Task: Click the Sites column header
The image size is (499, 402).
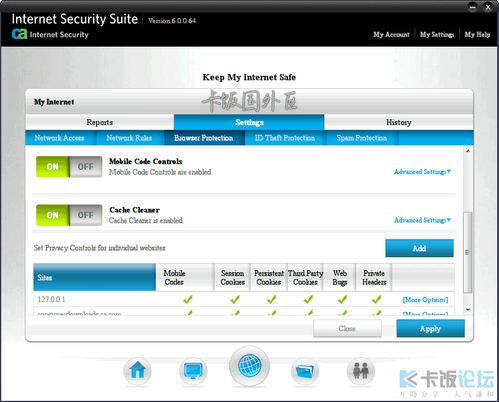Action: pyautogui.click(x=94, y=277)
